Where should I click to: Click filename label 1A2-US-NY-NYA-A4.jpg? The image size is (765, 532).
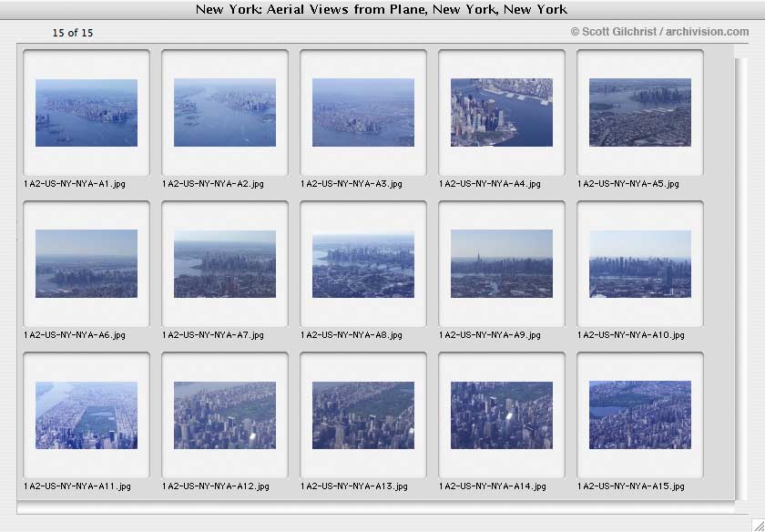[490, 184]
